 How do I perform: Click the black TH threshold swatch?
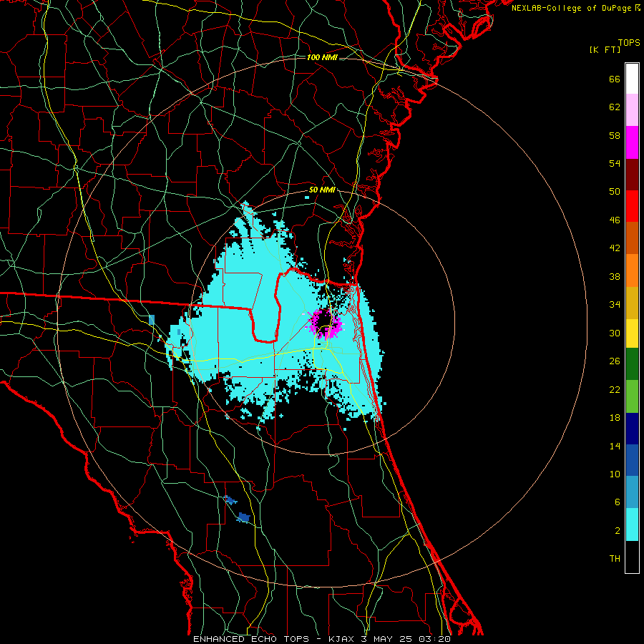point(632,557)
